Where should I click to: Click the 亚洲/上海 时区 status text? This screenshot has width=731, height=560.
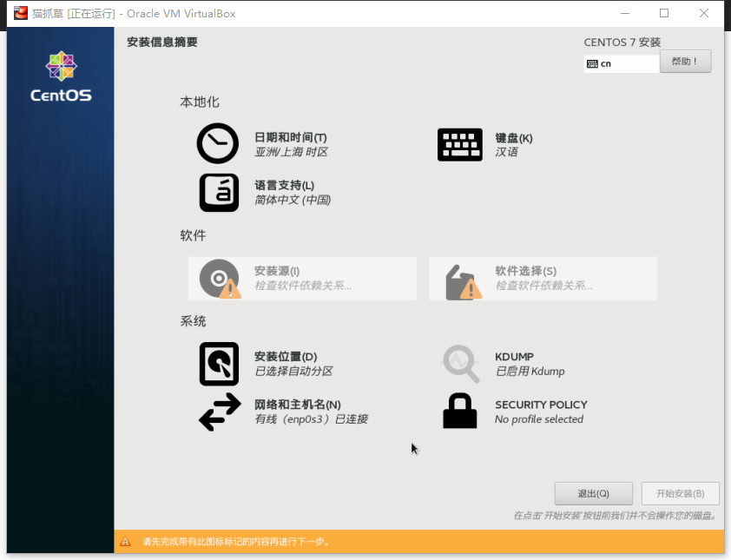(x=291, y=152)
